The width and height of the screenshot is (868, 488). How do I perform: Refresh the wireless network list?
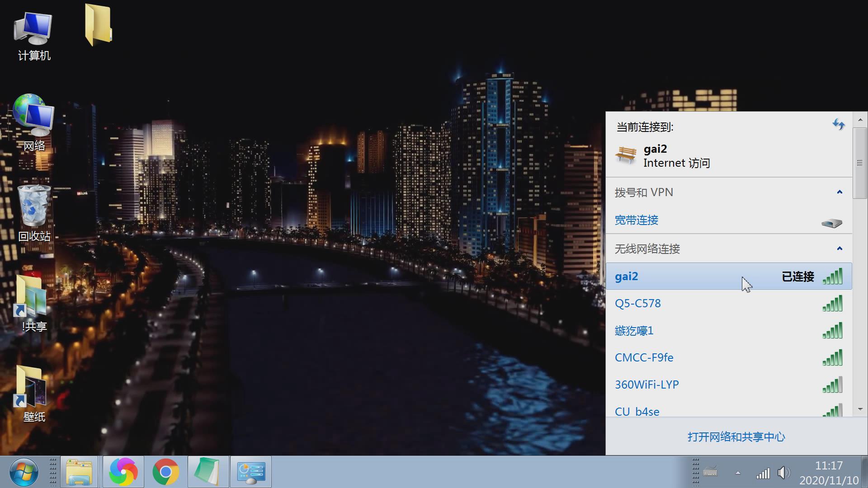click(x=839, y=124)
